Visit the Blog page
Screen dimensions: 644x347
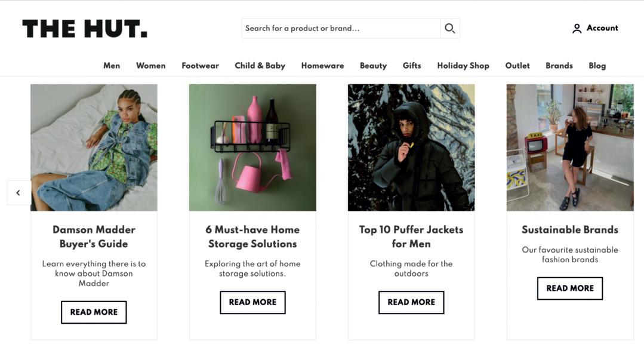597,66
